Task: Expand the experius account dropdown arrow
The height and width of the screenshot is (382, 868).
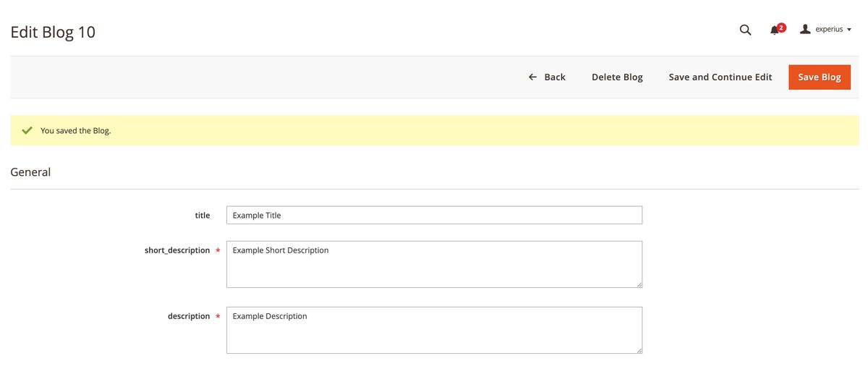Action: (849, 30)
